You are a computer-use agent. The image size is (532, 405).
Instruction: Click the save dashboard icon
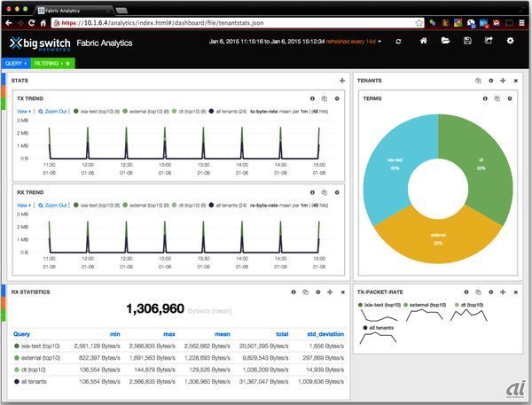click(467, 41)
